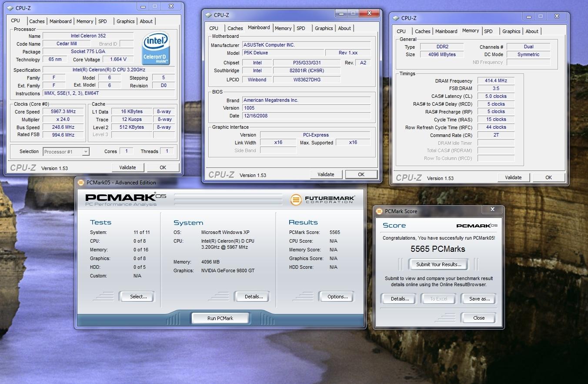This screenshot has width=588, height=384.
Task: Click CPU-Z Mainboard window title icon
Action: [x=208, y=15]
